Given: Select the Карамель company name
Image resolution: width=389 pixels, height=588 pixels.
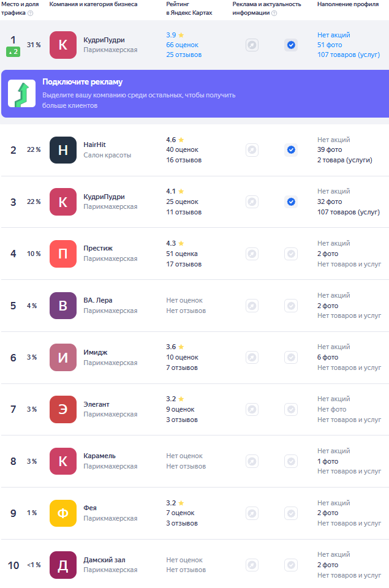Looking at the screenshot, I should point(99,456).
